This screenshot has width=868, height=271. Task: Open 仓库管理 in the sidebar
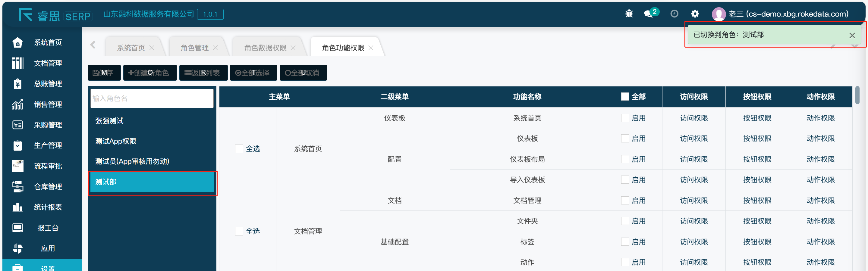pos(48,186)
